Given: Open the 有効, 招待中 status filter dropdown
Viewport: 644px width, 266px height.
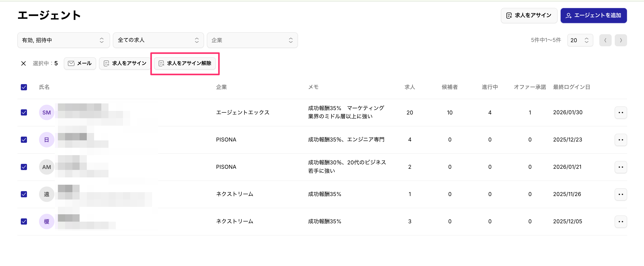Looking at the screenshot, I should [x=63, y=40].
